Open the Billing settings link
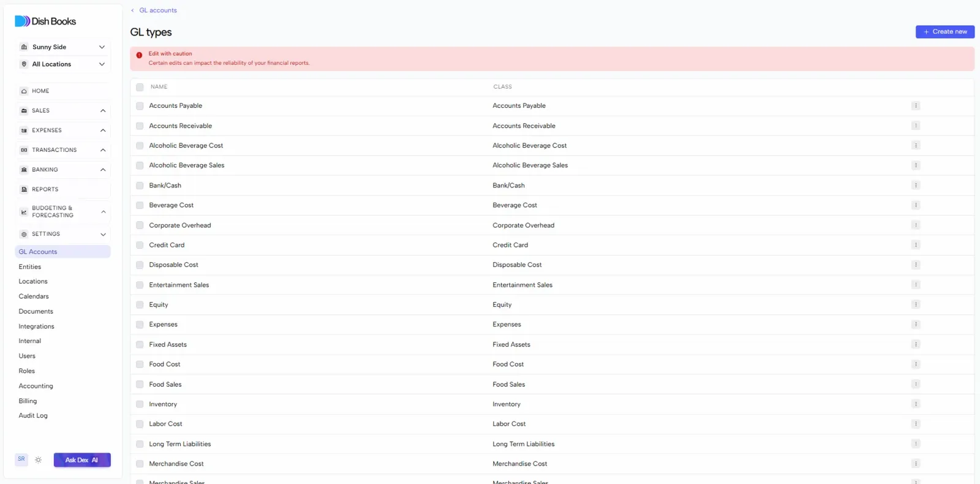The image size is (980, 484). pos(28,401)
